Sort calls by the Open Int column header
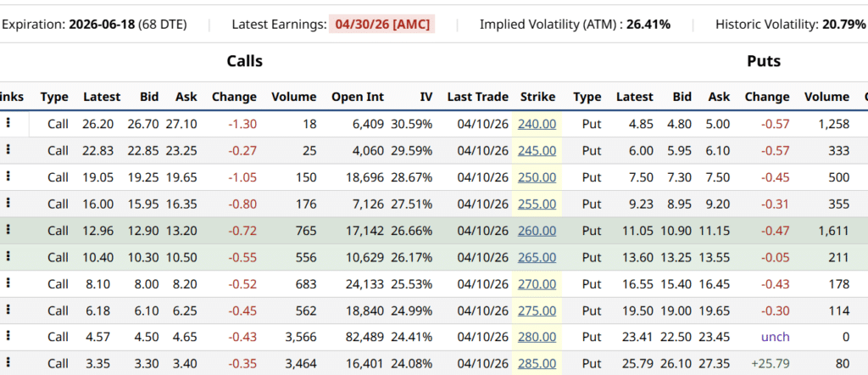Viewport: 868px width, 375px height. click(x=358, y=97)
